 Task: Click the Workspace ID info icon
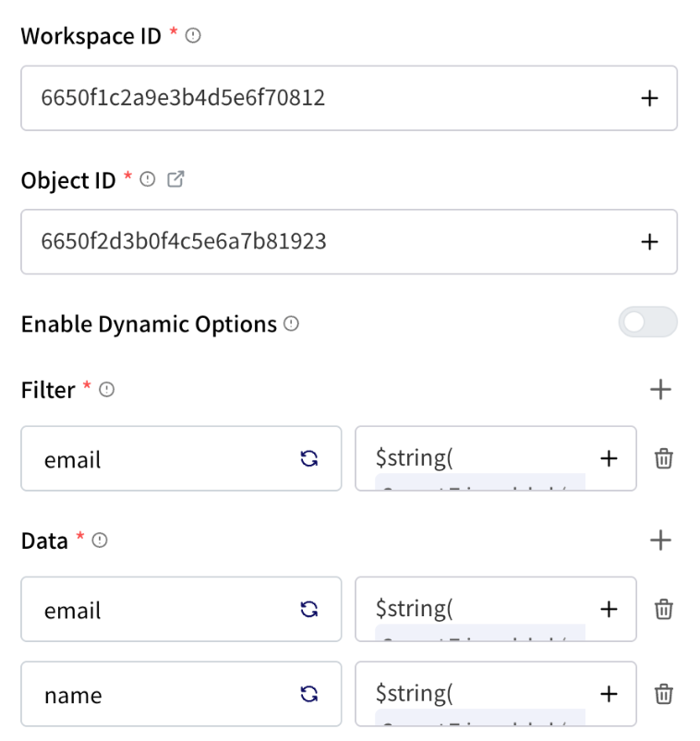193,35
